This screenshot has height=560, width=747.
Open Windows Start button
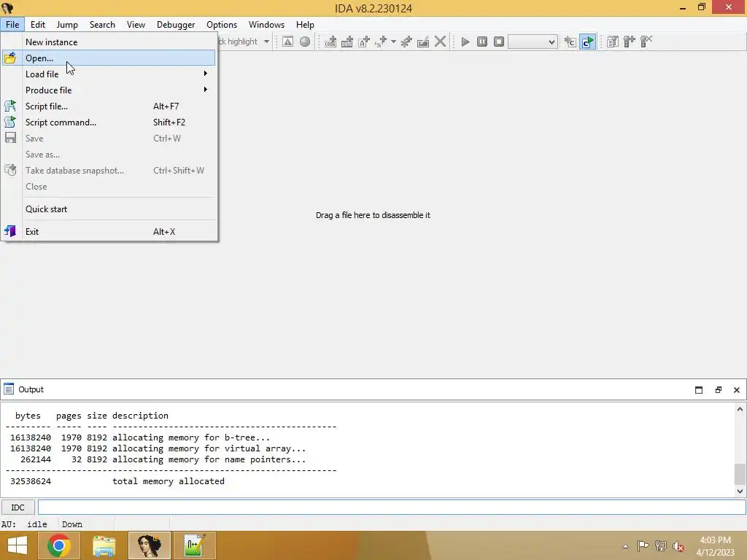(x=18, y=545)
